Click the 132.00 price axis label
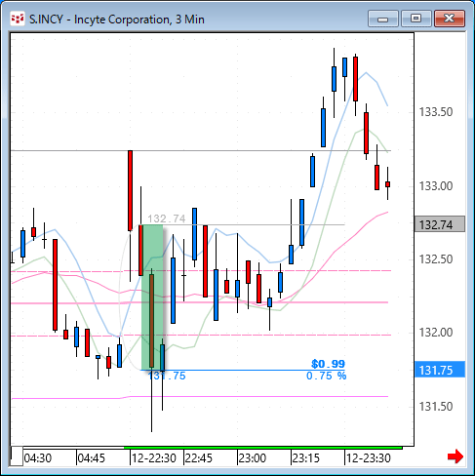 click(436, 333)
